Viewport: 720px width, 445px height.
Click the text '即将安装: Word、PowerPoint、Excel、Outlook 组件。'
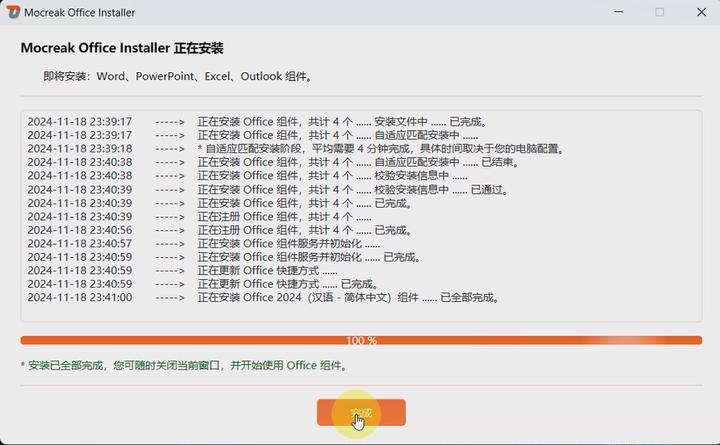[x=178, y=76]
